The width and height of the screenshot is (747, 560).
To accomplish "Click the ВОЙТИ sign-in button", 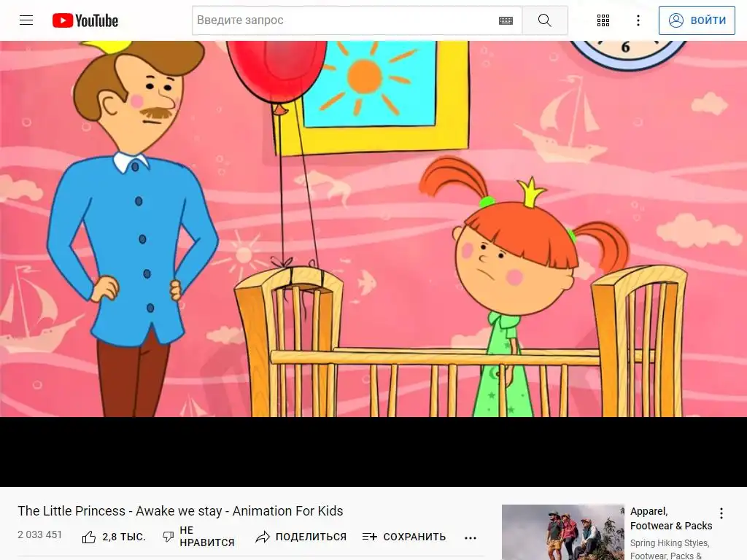I will 697,20.
